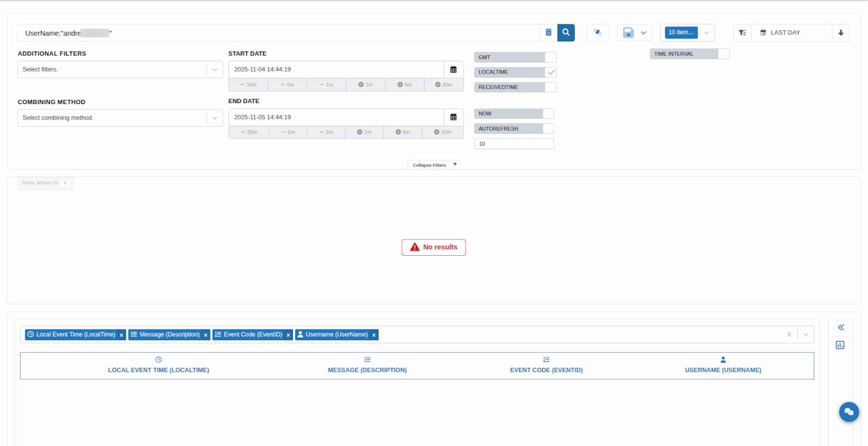Click the save query floppy disk icon
The image size is (868, 446).
(628, 33)
